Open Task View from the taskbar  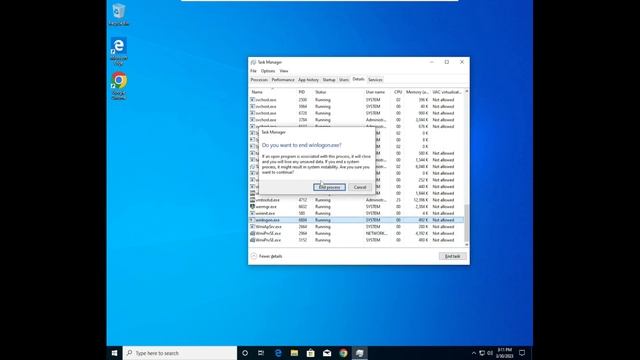click(261, 353)
